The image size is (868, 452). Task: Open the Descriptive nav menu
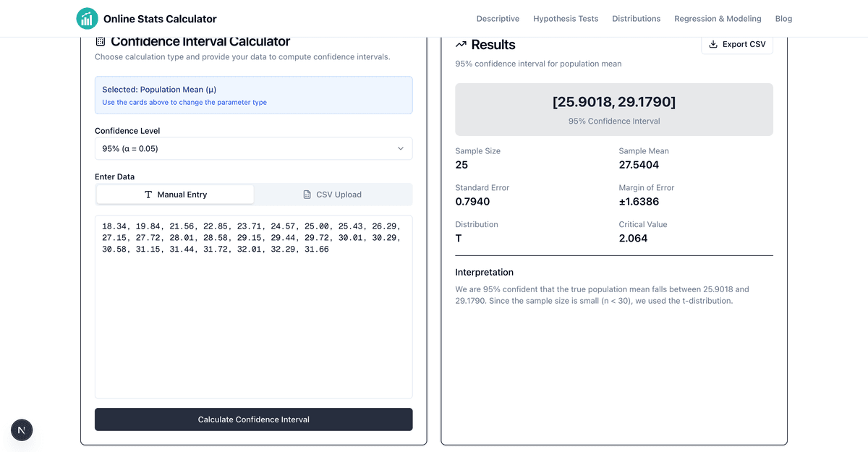tap(498, 19)
